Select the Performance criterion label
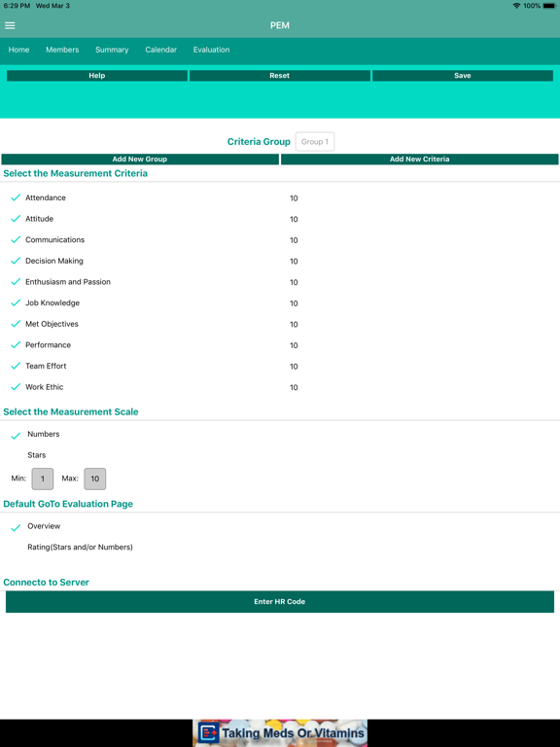 48,345
